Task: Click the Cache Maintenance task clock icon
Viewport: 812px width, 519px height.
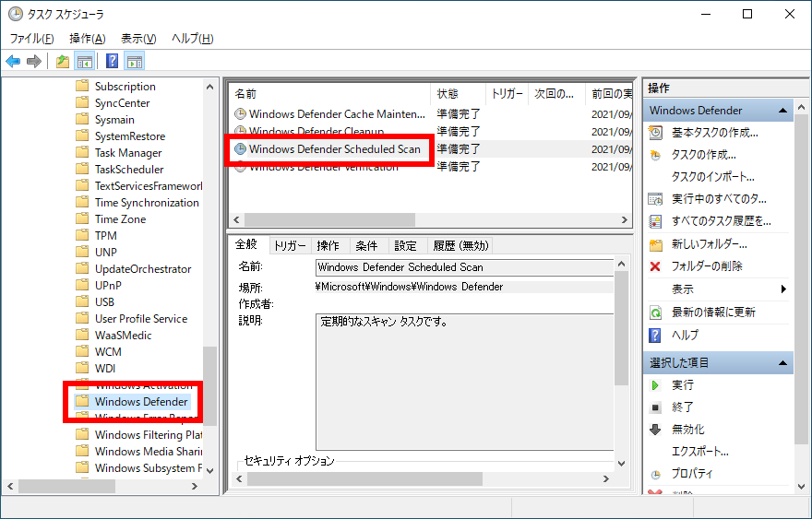Action: point(240,113)
